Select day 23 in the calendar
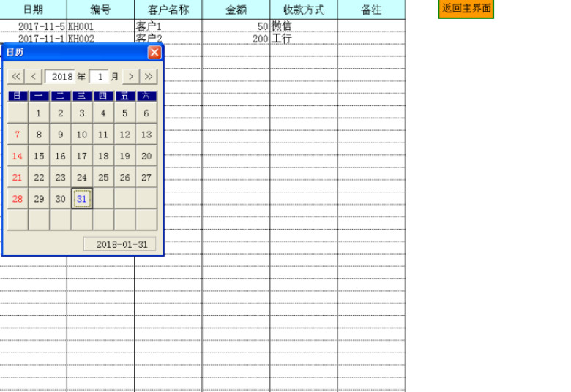This screenshot has height=392, width=571. (x=60, y=177)
